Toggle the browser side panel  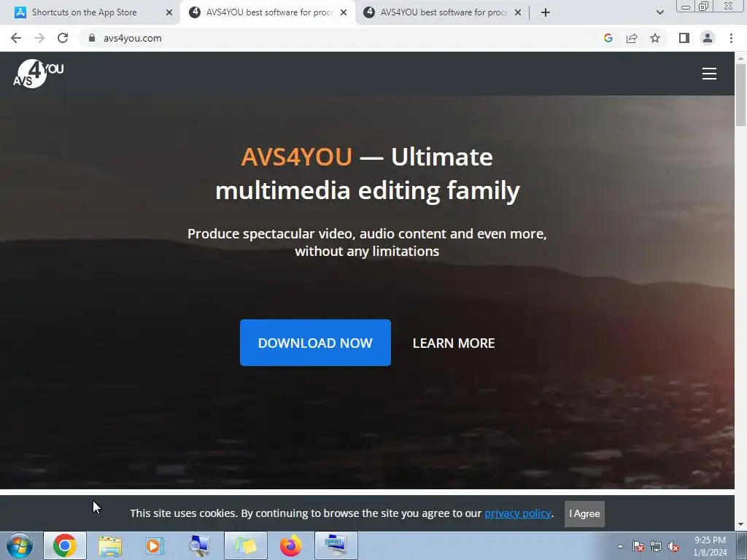[684, 38]
